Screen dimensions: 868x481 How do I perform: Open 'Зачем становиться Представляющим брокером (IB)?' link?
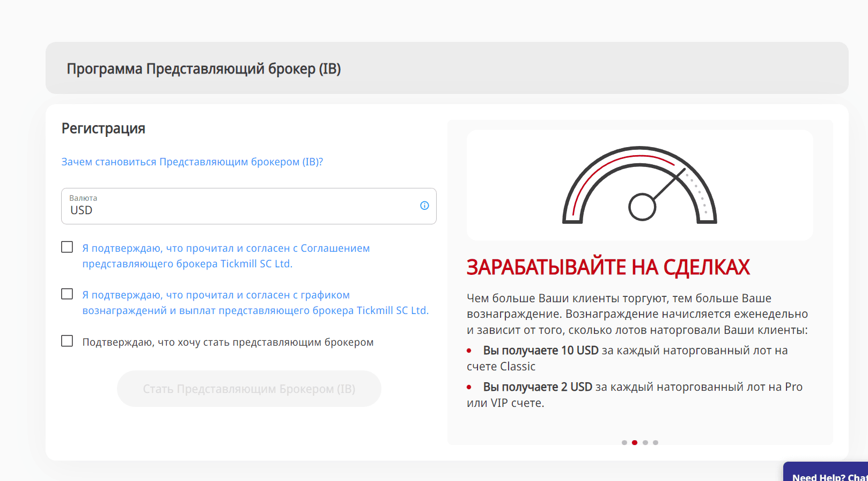[192, 162]
